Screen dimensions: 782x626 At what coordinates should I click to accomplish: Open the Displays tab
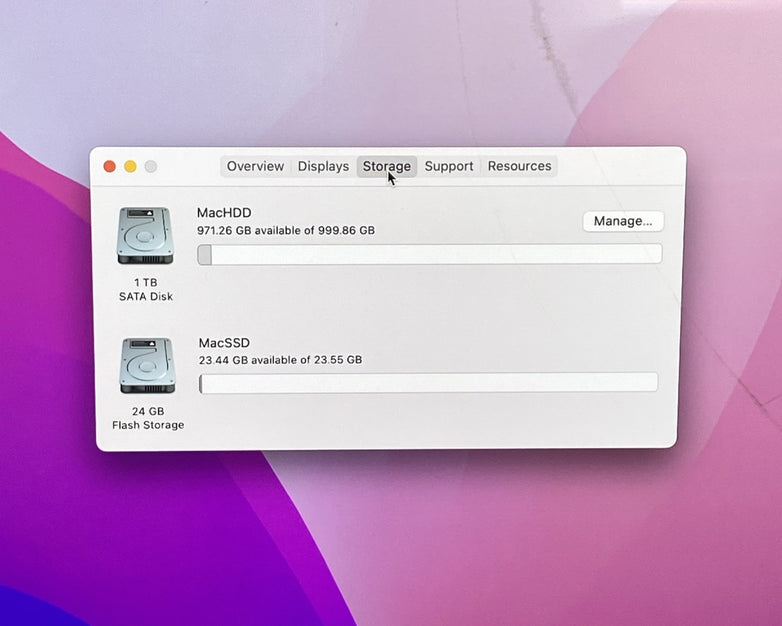pyautogui.click(x=323, y=166)
